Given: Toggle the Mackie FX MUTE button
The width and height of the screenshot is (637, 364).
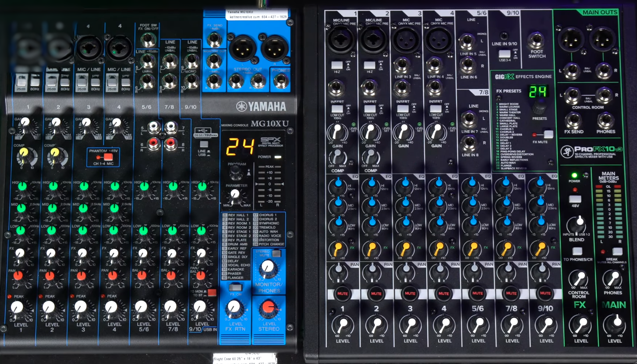Looking at the screenshot, I should pyautogui.click(x=548, y=134).
